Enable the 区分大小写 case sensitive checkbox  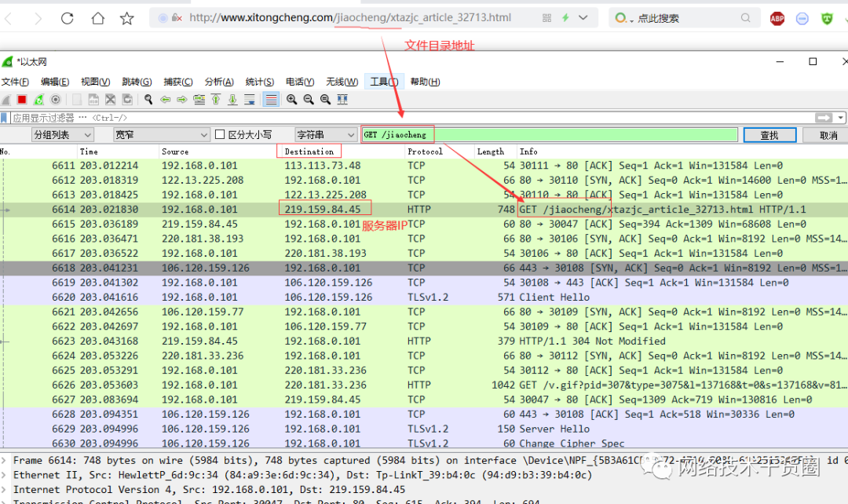coord(220,134)
